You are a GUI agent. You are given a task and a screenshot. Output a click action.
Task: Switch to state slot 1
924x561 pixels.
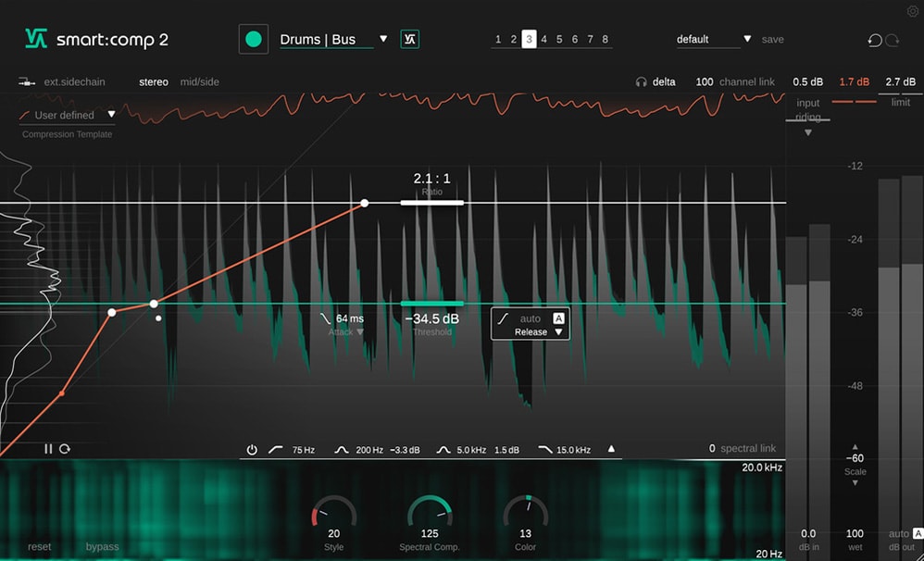pyautogui.click(x=498, y=40)
